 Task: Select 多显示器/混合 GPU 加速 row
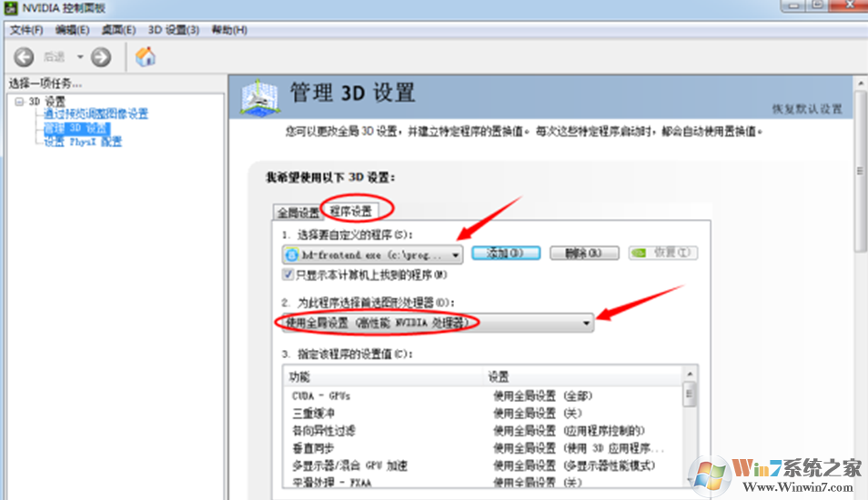(483, 465)
